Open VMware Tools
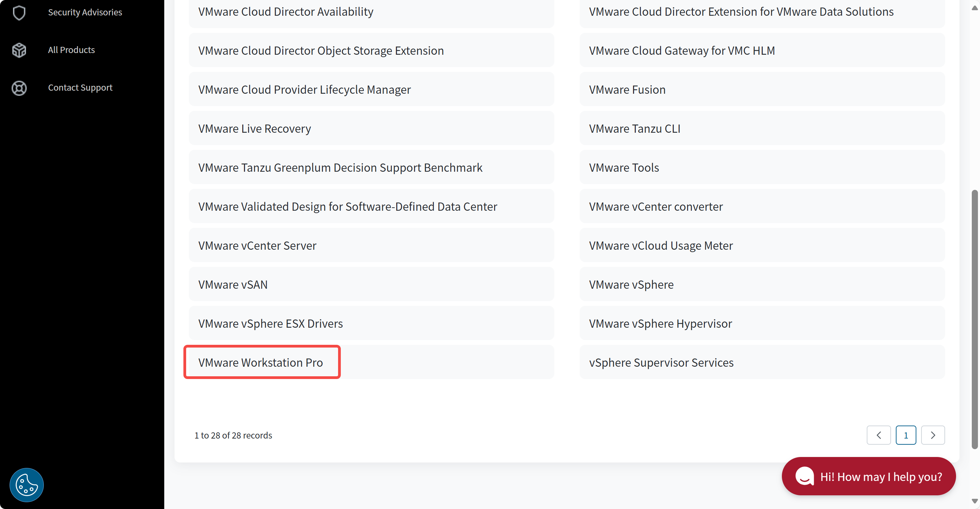This screenshot has height=509, width=980. click(x=762, y=167)
